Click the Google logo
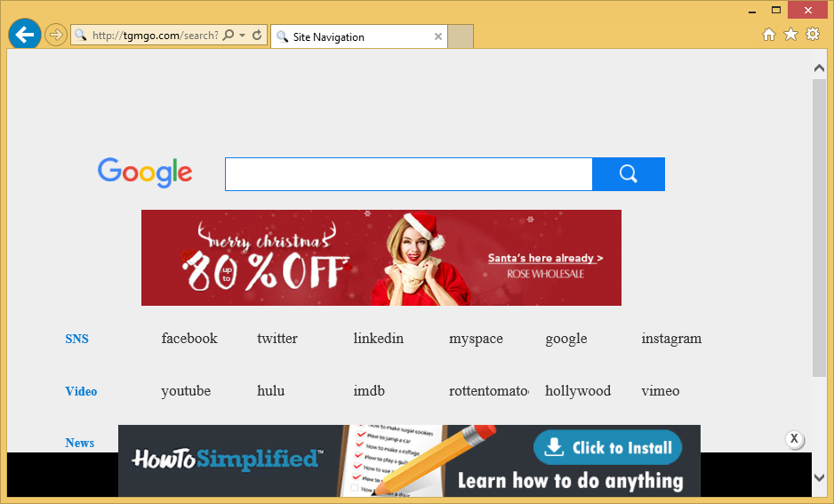The width and height of the screenshot is (834, 504). [145, 172]
